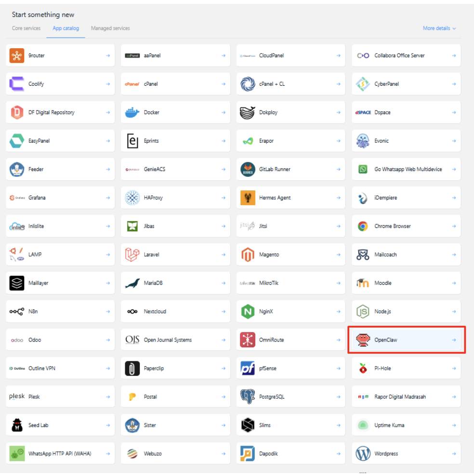Choose the 'Nextcloud' entry
The width and height of the screenshot is (474, 476).
click(175, 311)
